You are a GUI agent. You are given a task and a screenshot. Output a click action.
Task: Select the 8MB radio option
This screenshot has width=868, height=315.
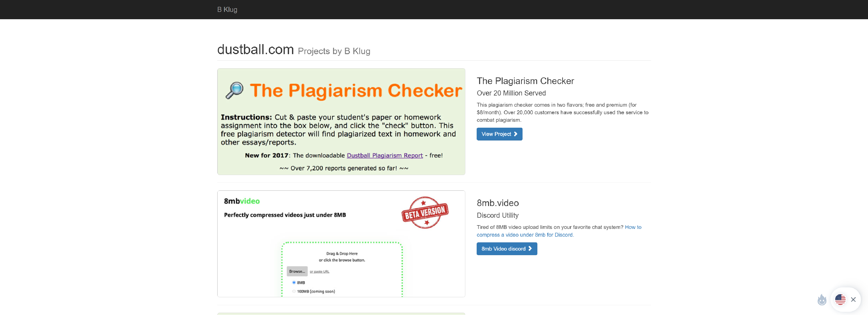(x=294, y=282)
